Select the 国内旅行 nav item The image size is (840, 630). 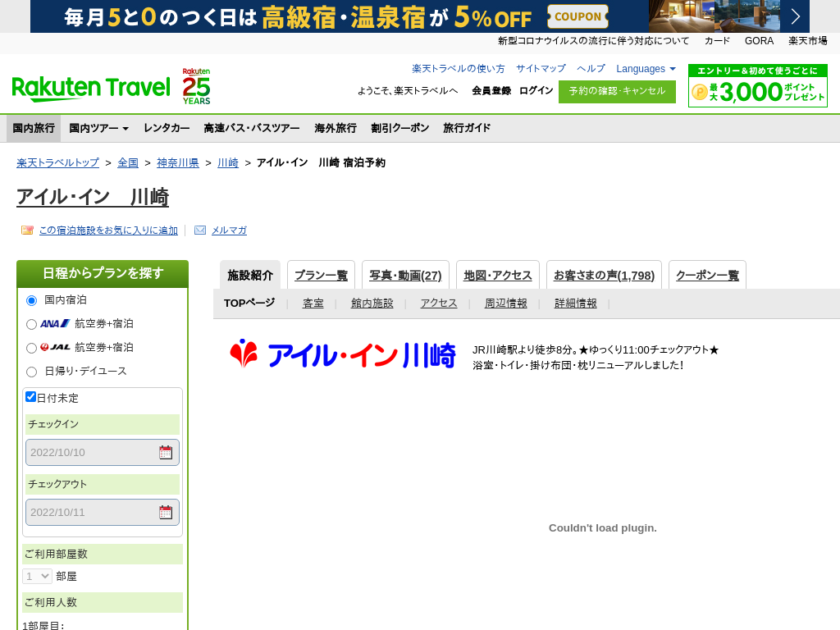(34, 128)
